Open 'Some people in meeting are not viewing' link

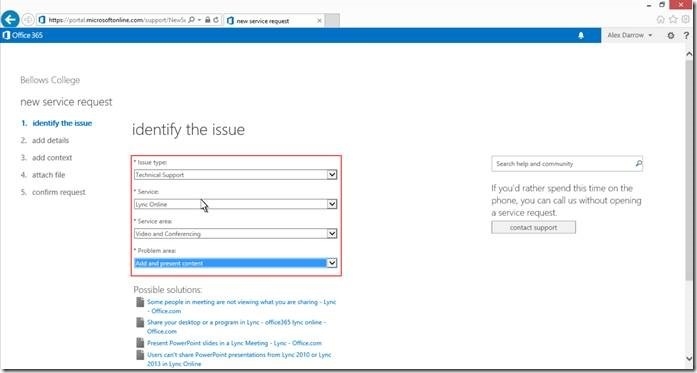coord(241,306)
